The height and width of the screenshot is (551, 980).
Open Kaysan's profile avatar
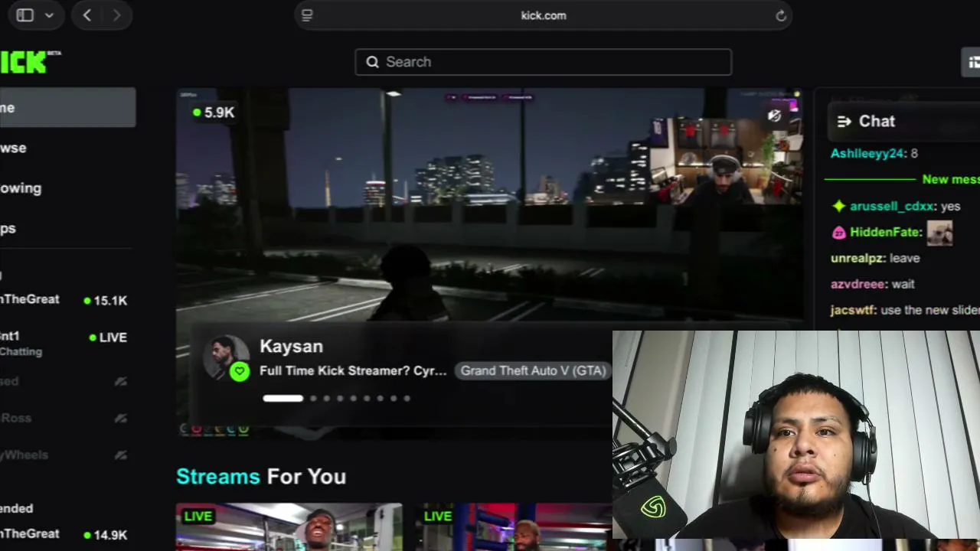point(227,357)
